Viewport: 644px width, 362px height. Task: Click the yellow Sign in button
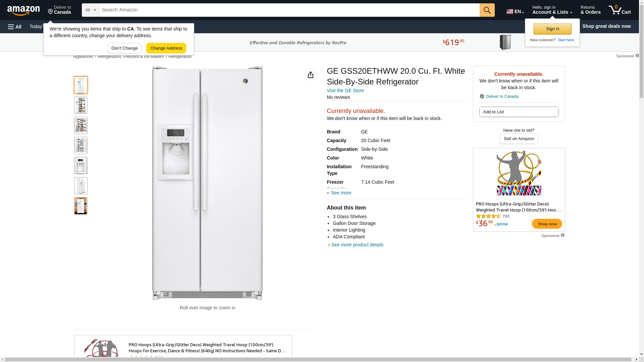(552, 29)
